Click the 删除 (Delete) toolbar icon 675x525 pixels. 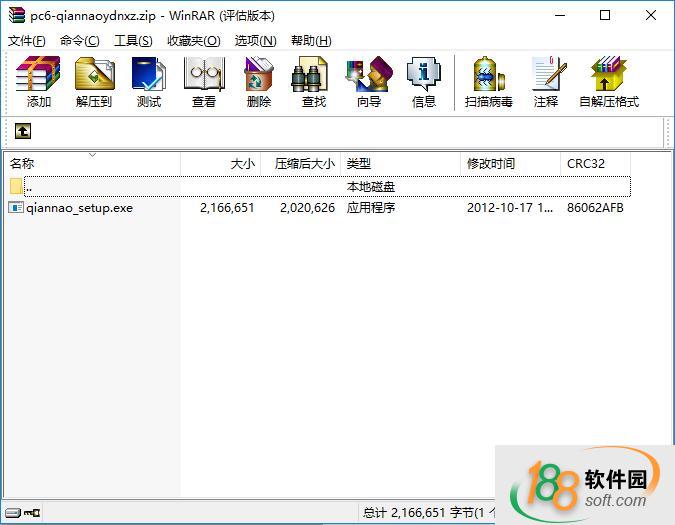pos(258,82)
